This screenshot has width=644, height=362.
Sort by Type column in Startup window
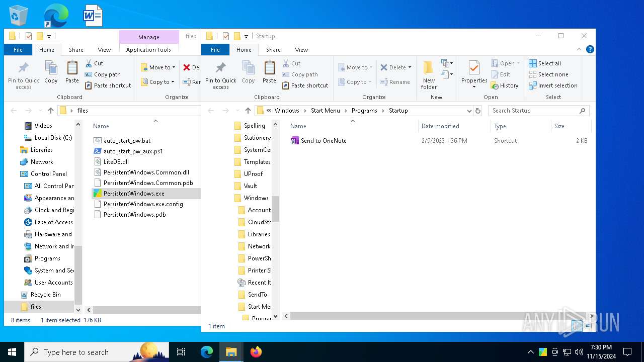pos(521,126)
